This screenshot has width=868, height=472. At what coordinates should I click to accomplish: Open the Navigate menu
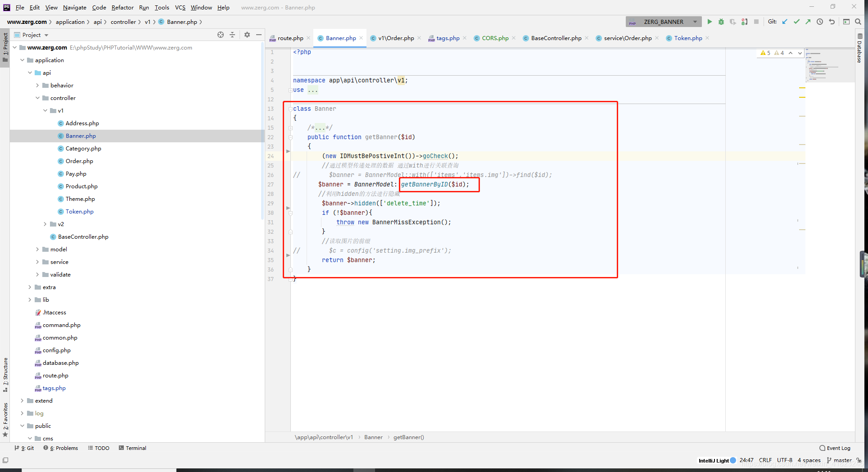click(x=75, y=7)
